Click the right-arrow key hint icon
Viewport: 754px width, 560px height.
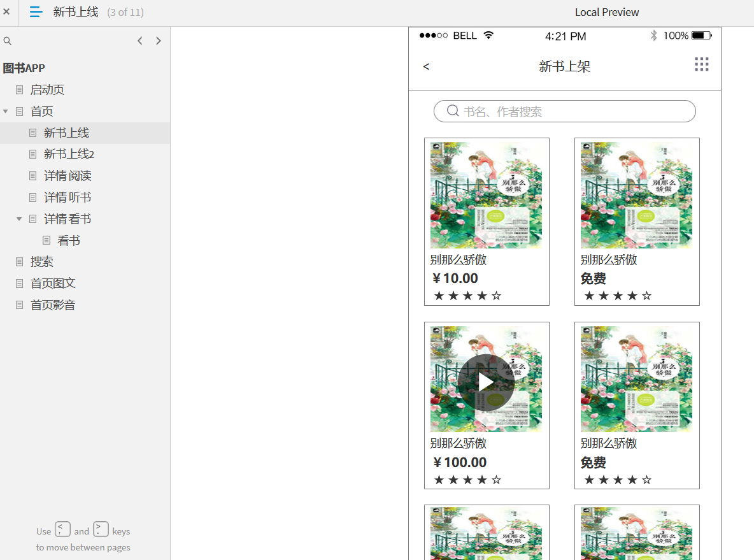[x=101, y=529]
